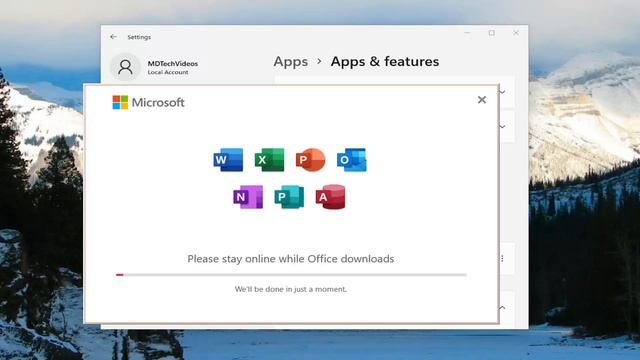Click the MDTechVideos account avatar in Settings

(125, 67)
